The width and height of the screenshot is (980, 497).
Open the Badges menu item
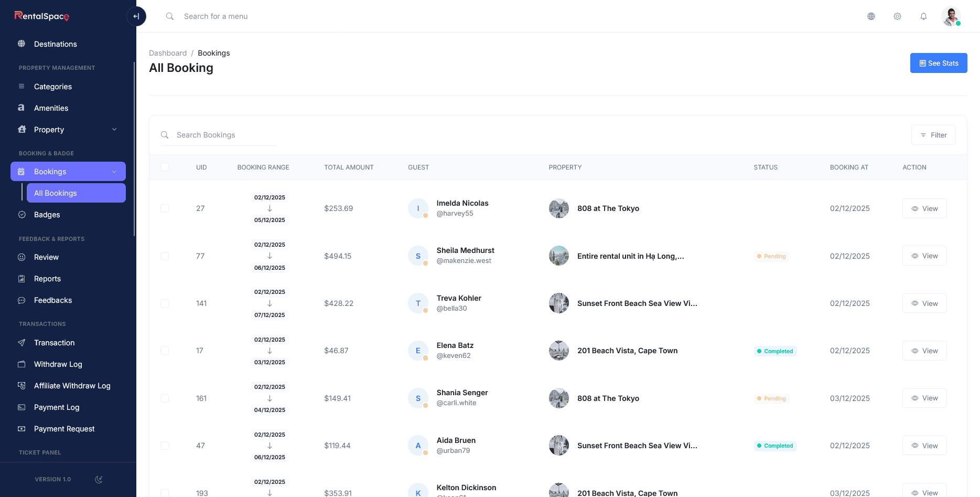click(47, 215)
